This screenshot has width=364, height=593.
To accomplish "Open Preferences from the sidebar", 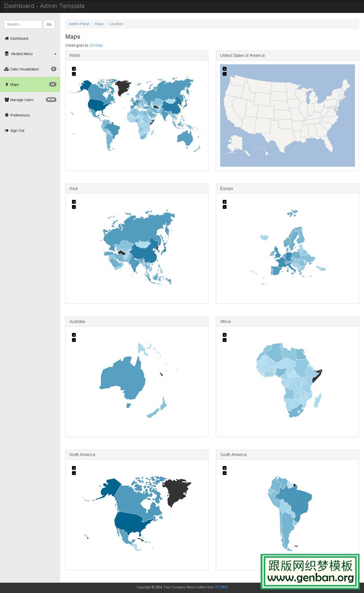I will click(x=20, y=115).
